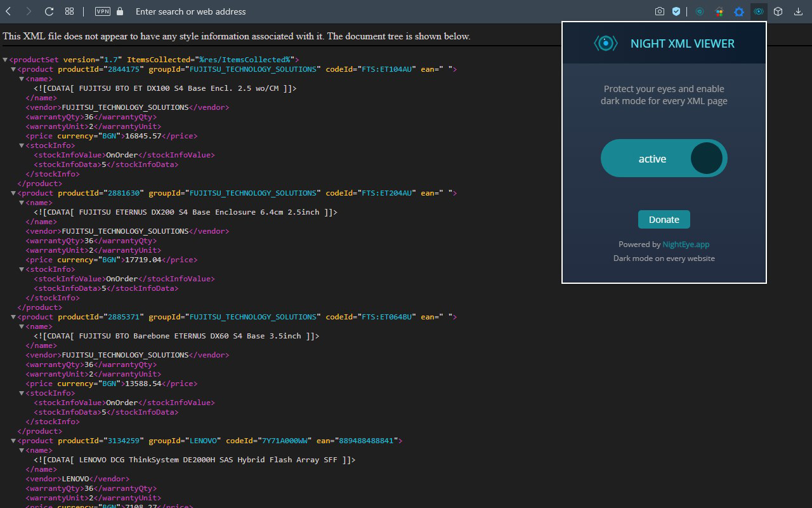Open the colorful speed-dial home extension icon

pyautogui.click(x=719, y=11)
